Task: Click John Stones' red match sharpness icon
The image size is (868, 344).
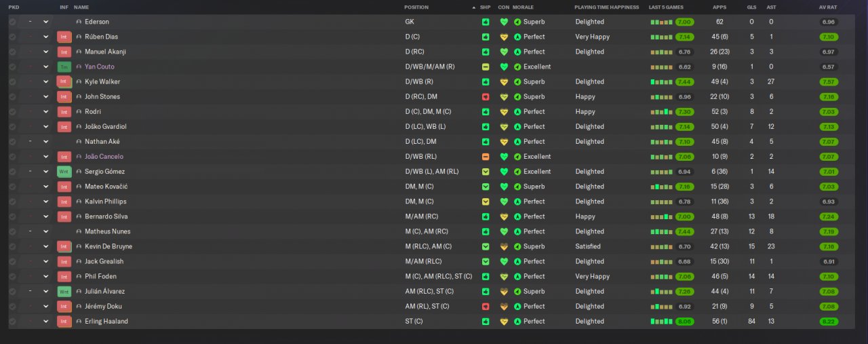Action: [x=486, y=96]
